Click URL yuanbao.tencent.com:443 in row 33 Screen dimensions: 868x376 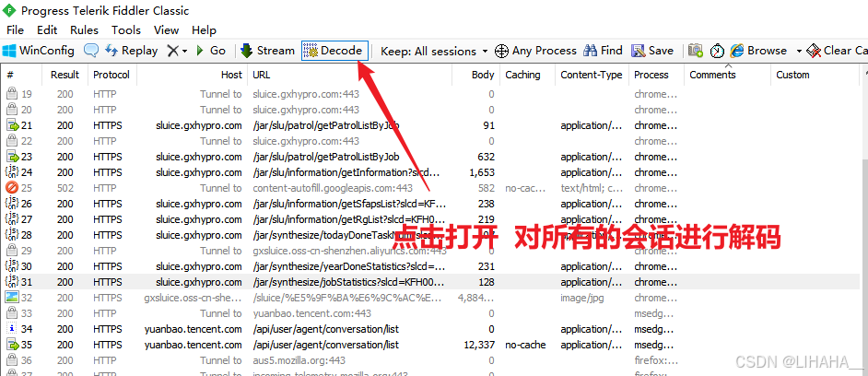tap(311, 313)
